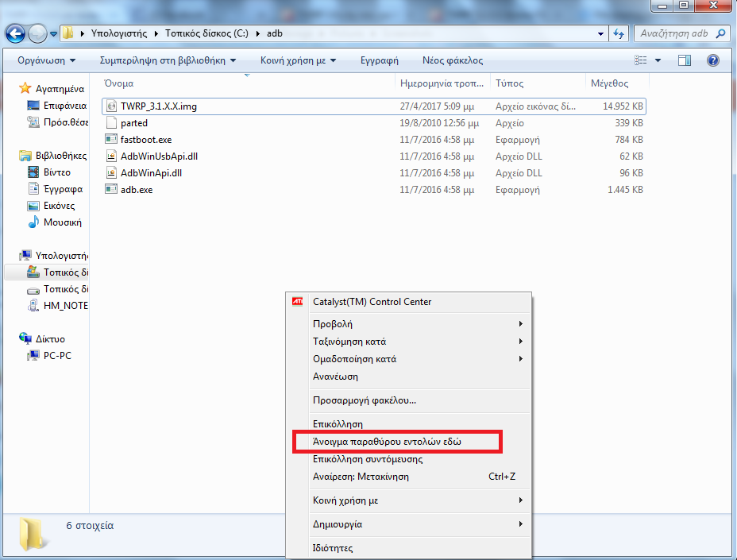Select the TWRP_3.1.X.X.img file
This screenshot has height=560, width=737.
(158, 106)
